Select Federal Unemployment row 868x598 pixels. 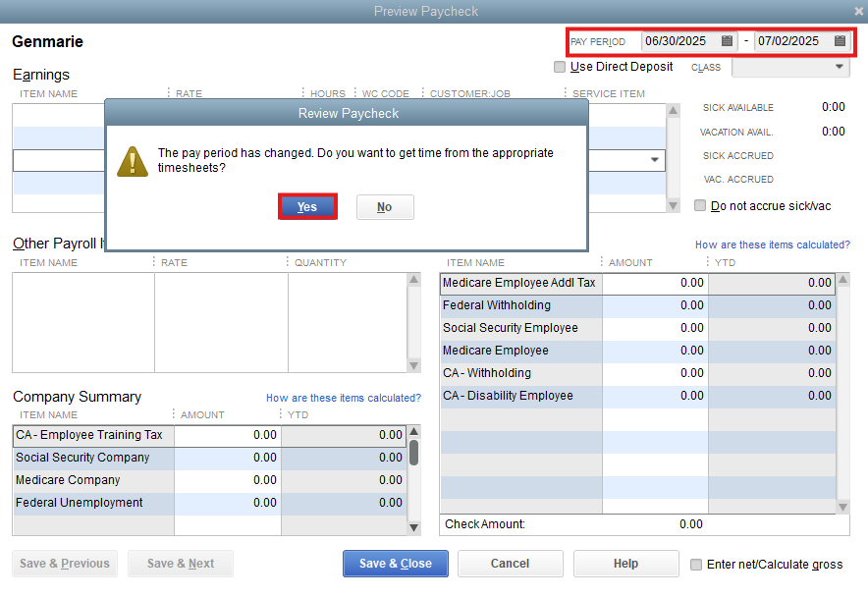pyautogui.click(x=210, y=503)
